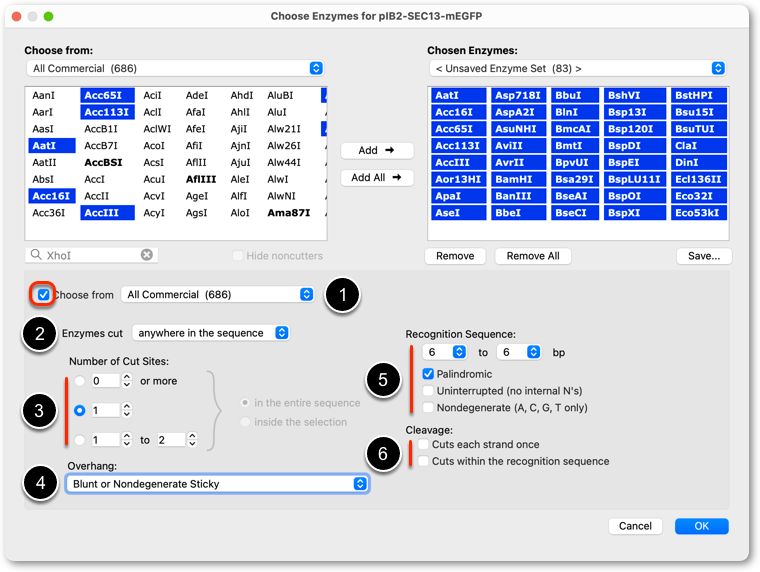The image size is (760, 572).
Task: Select AvrII in Chosen Enzymes
Action: point(518,163)
